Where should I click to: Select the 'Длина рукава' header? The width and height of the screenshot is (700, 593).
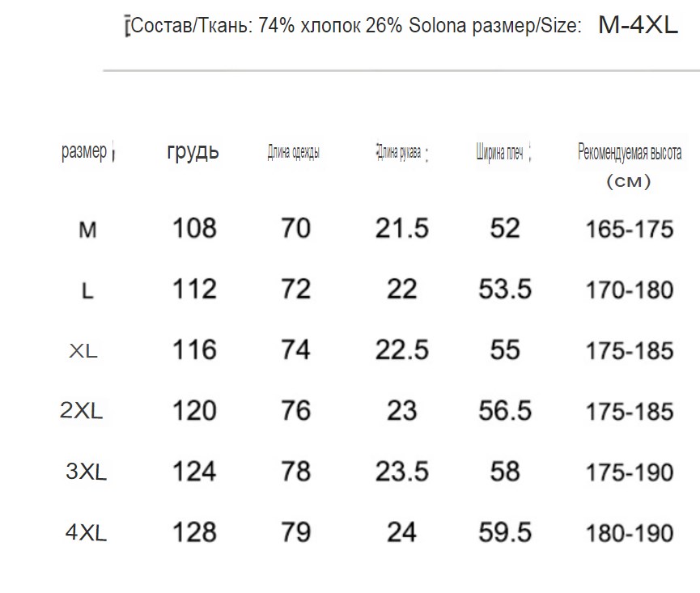pos(399,152)
